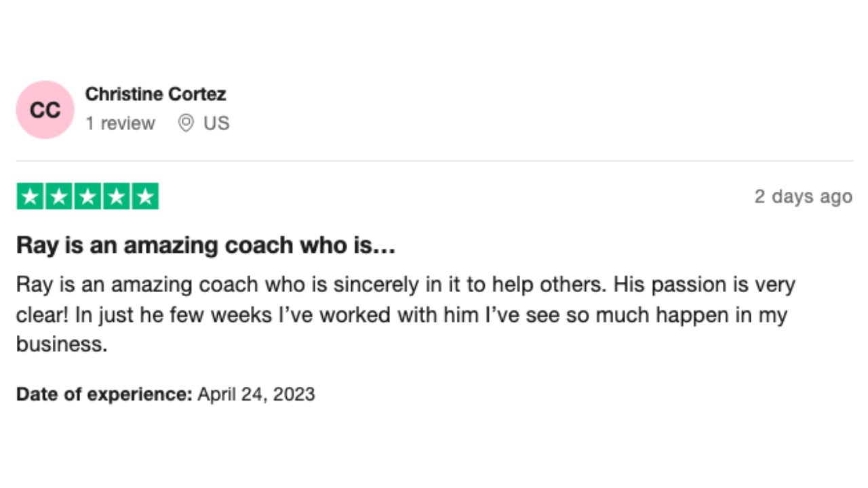Click the first green rating star

coord(31,197)
